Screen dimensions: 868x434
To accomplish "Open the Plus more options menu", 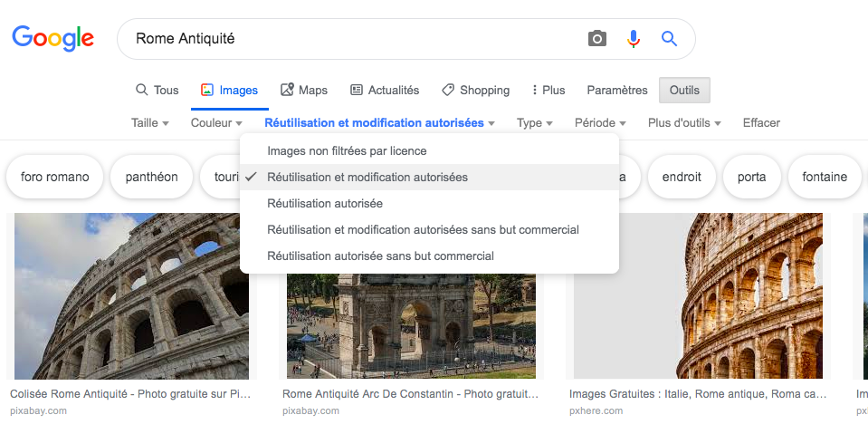I will (x=548, y=90).
